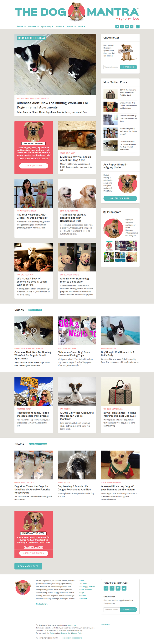Play the fat burning work-out video thumbnail
The height and width of the screenshot is (644, 154).
point(34,331)
